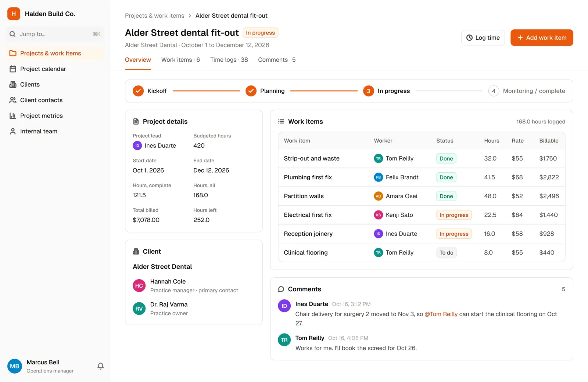Screen dimensions: 588x382
Task: Switch to the Comments tab
Action: (277, 60)
